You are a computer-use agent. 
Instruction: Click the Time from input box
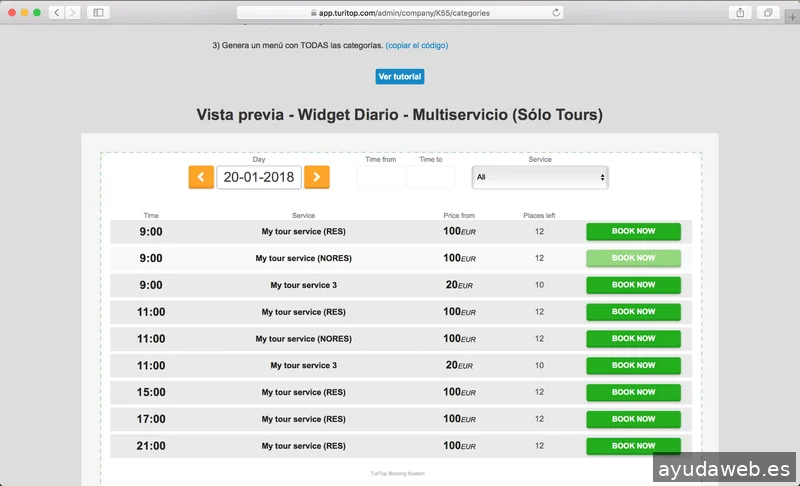pyautogui.click(x=380, y=177)
